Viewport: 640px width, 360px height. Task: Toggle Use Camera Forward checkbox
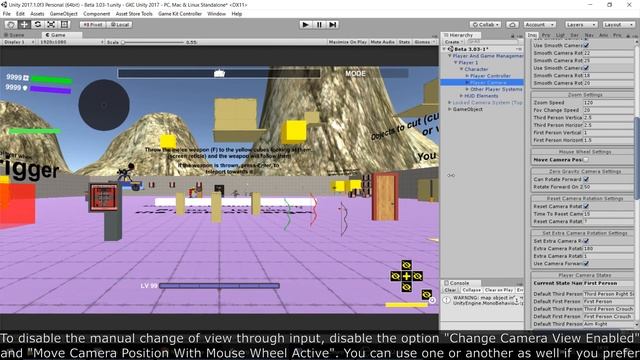[586, 263]
